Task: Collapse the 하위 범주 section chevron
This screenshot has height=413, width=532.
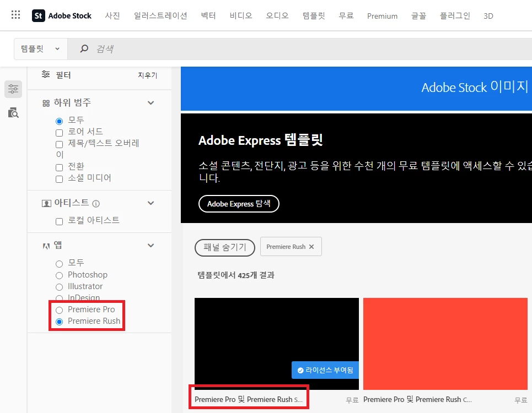Action: (151, 102)
